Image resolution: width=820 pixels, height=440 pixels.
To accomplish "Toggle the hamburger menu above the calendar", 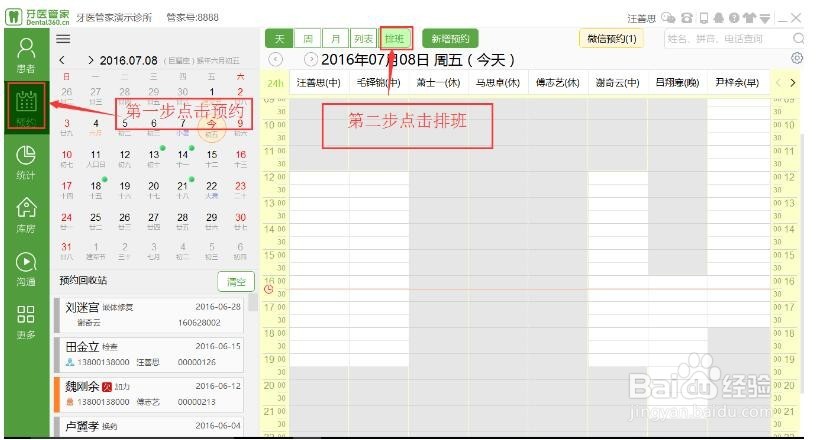I will coord(63,39).
